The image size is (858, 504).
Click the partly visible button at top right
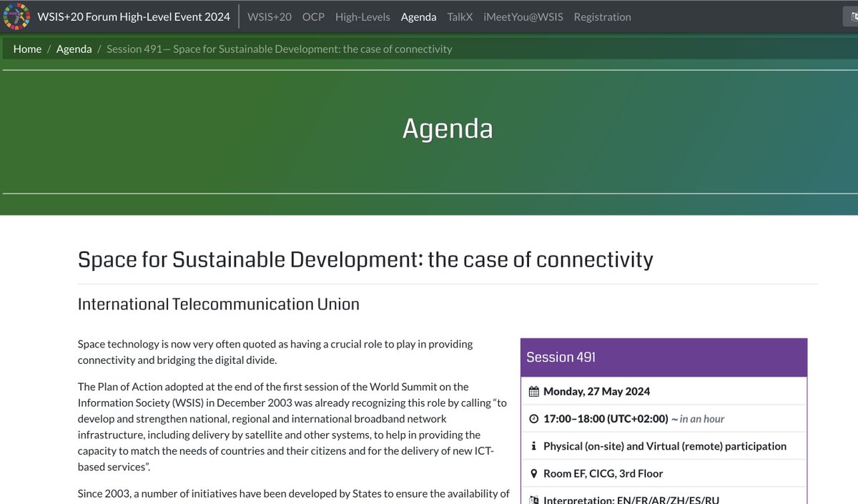[850, 16]
